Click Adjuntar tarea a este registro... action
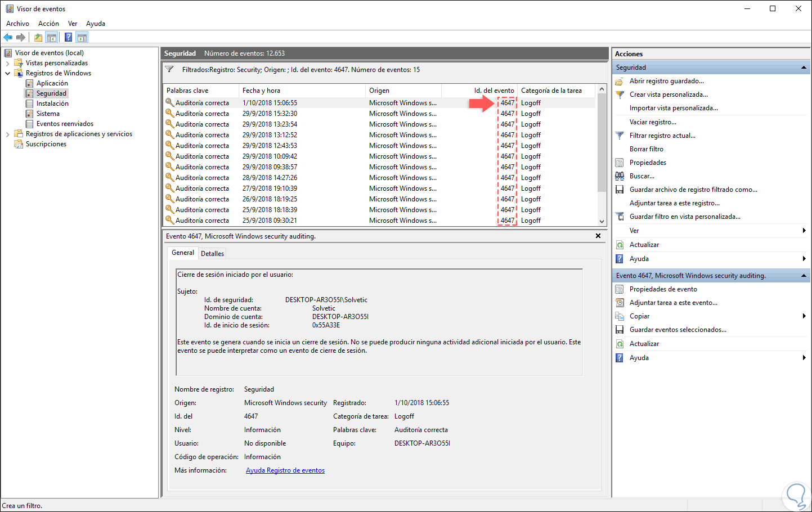Image resolution: width=812 pixels, height=512 pixels. click(675, 203)
